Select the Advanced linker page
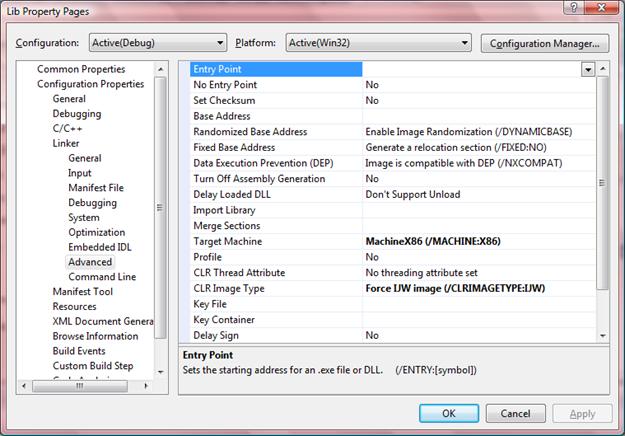Image resolution: width=625 pixels, height=436 pixels. coord(90,262)
